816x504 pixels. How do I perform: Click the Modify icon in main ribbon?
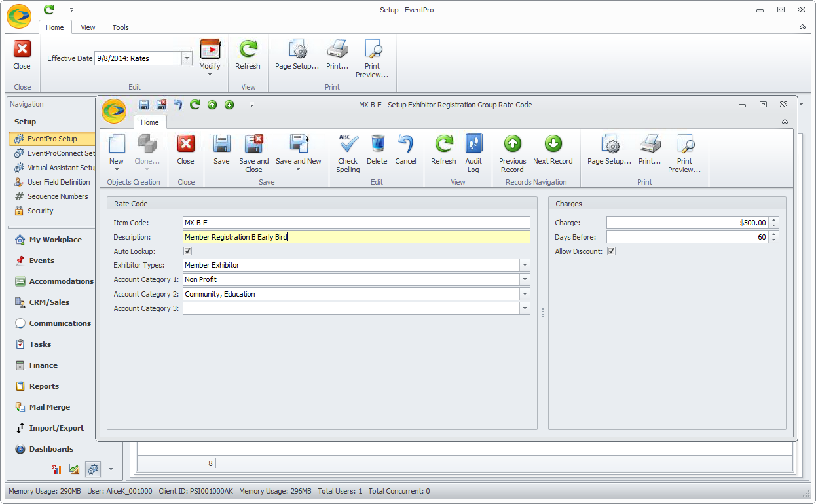[210, 49]
